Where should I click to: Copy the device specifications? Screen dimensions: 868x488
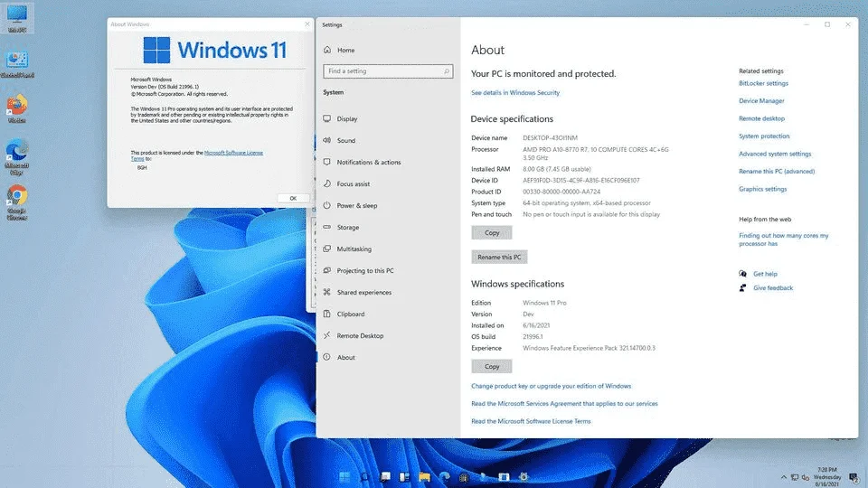click(x=492, y=233)
